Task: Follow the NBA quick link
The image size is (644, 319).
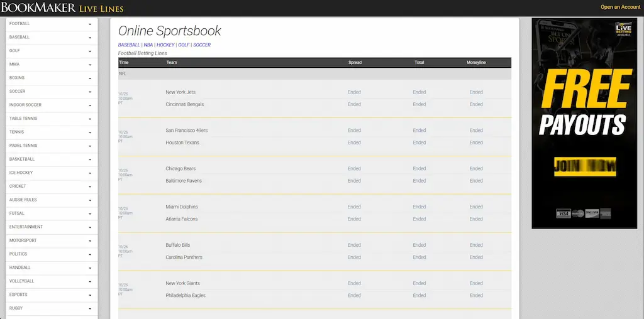Action: click(x=148, y=45)
